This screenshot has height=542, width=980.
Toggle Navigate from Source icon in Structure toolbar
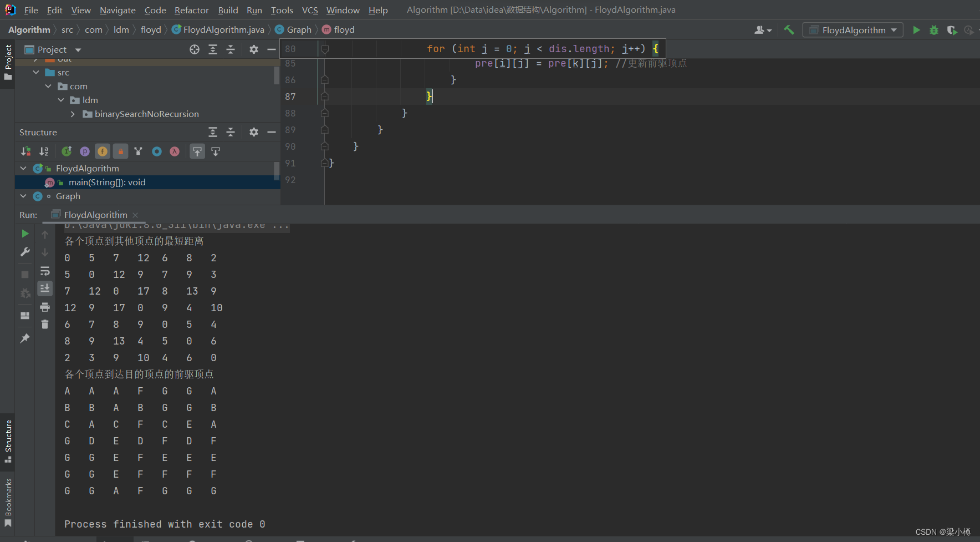tap(216, 151)
